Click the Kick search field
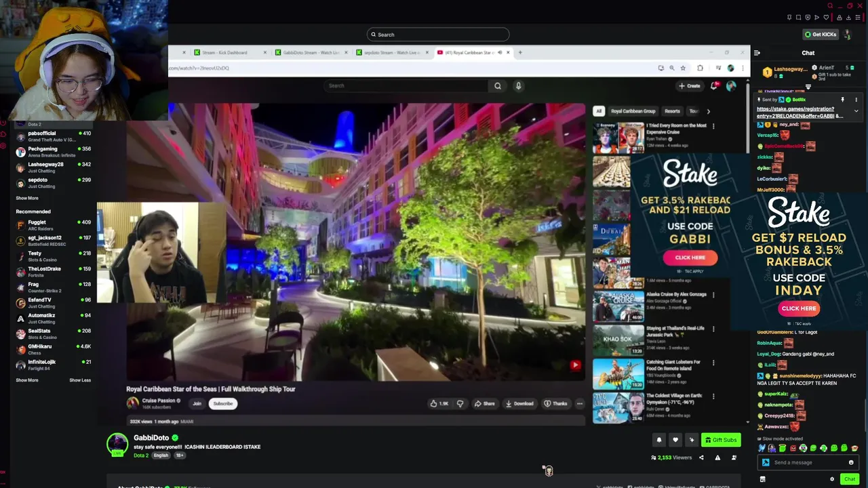This screenshot has width=868, height=488. [x=438, y=35]
